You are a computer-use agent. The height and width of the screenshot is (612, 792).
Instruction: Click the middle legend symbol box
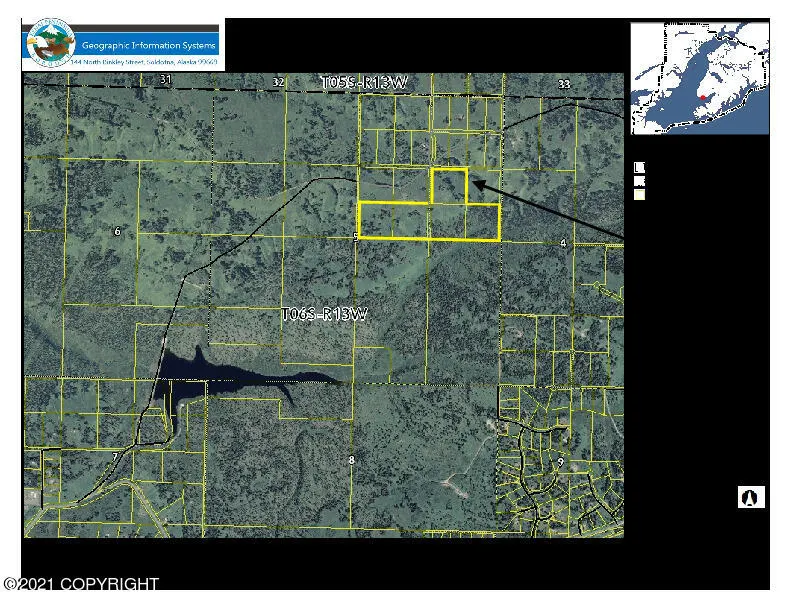(x=639, y=182)
